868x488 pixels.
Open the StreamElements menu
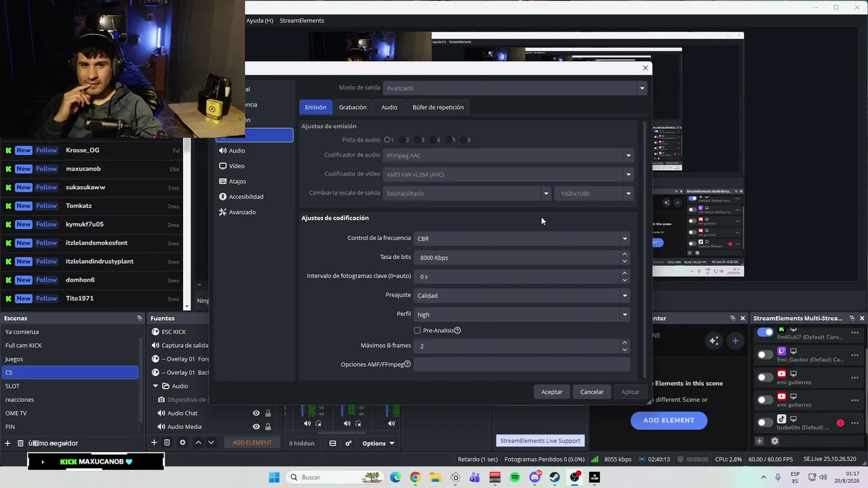tap(302, 20)
